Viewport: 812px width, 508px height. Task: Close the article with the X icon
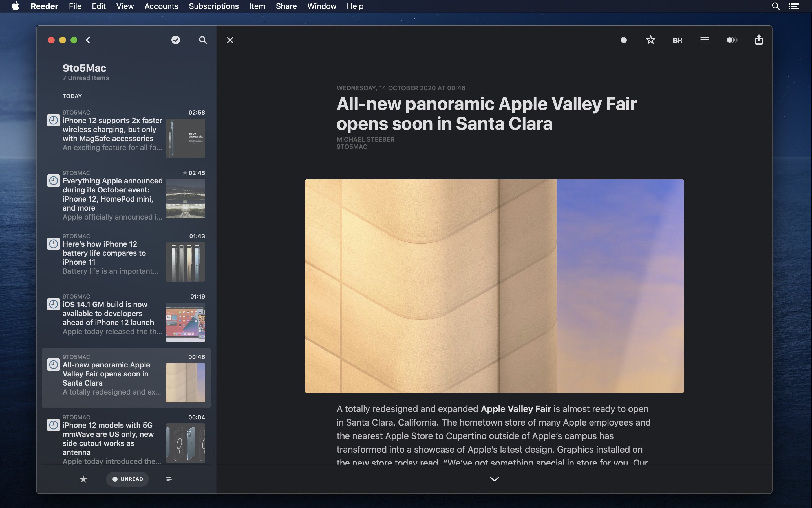230,40
